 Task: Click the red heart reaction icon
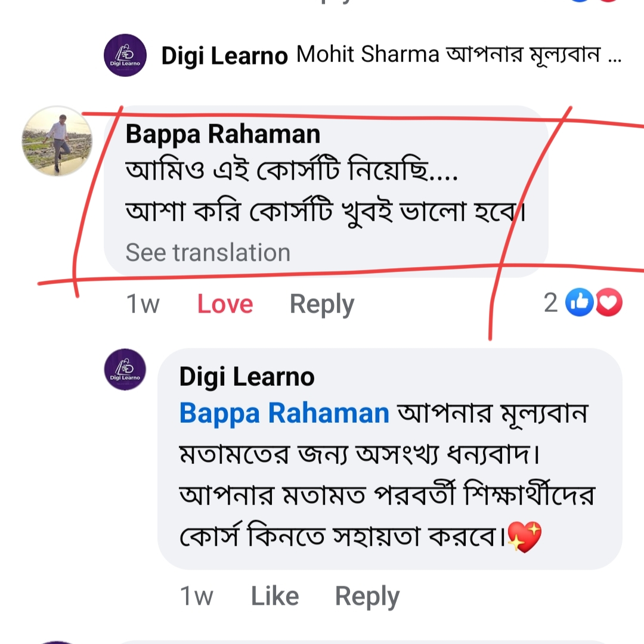[x=609, y=302]
